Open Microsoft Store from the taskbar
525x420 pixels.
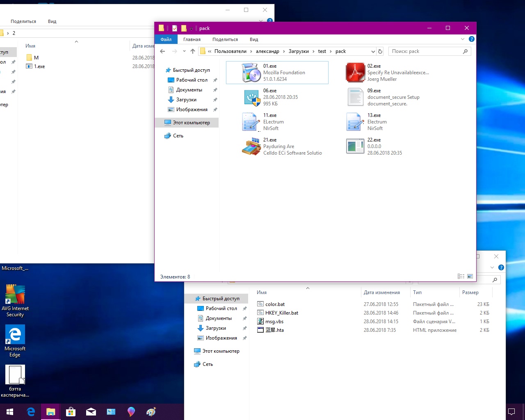(x=71, y=411)
